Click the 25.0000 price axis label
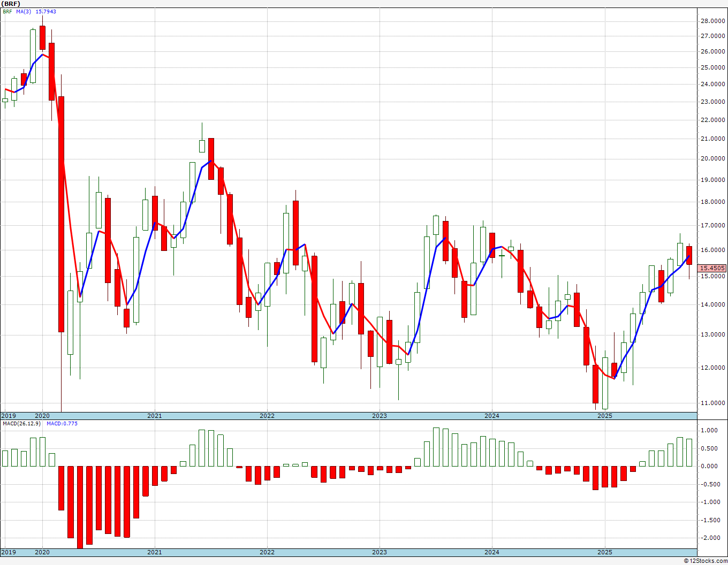Image resolution: width=728 pixels, height=565 pixels. 713,67
